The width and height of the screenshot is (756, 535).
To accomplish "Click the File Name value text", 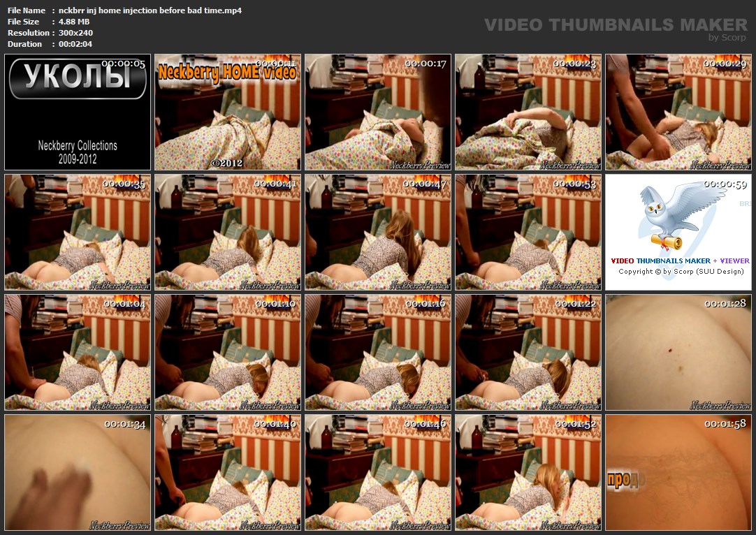I will pos(150,10).
